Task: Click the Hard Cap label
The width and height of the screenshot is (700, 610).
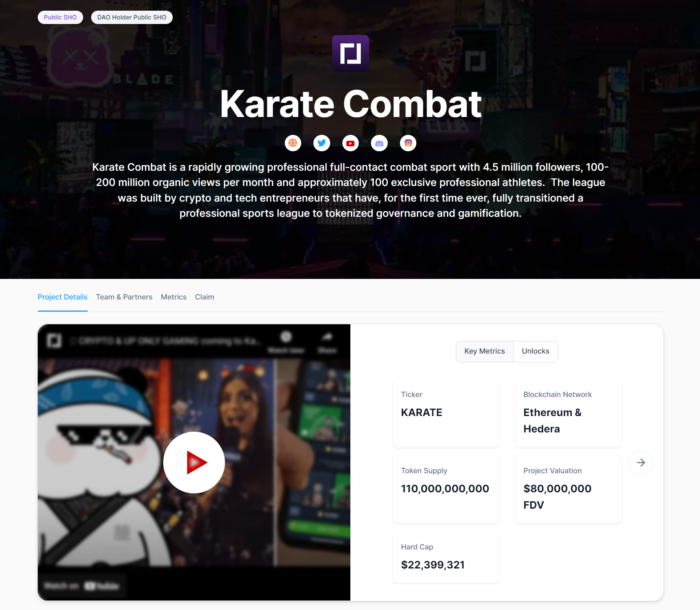Action: tap(417, 547)
